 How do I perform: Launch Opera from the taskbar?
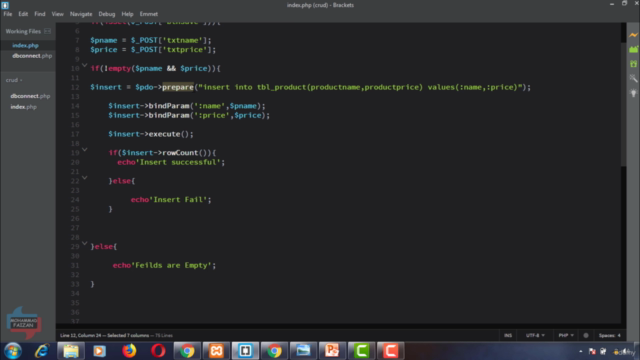[x=158, y=351]
